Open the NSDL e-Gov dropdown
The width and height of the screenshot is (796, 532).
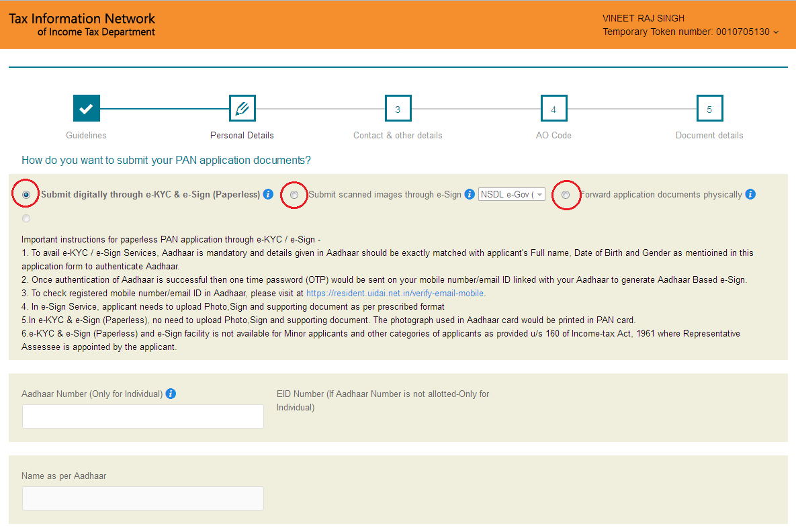[x=511, y=195]
